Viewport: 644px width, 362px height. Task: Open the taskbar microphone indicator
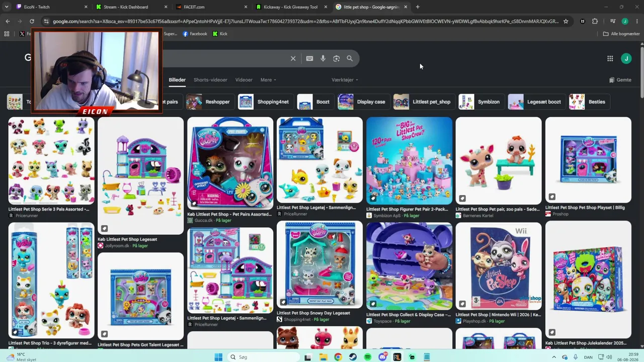[576, 357]
